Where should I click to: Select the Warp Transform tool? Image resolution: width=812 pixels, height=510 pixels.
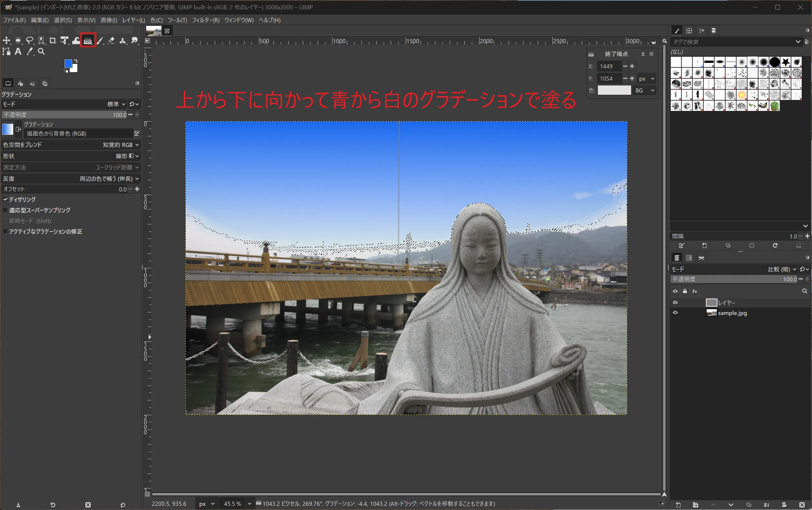(76, 40)
